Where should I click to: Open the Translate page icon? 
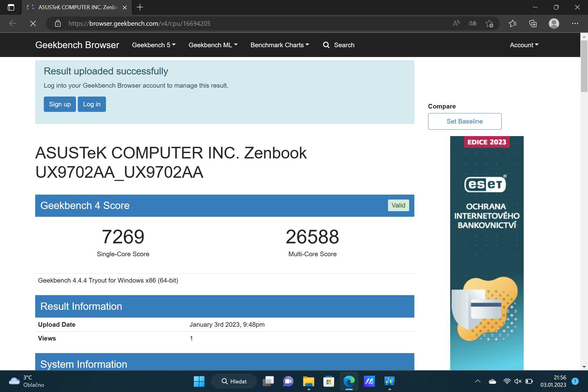tap(473, 24)
